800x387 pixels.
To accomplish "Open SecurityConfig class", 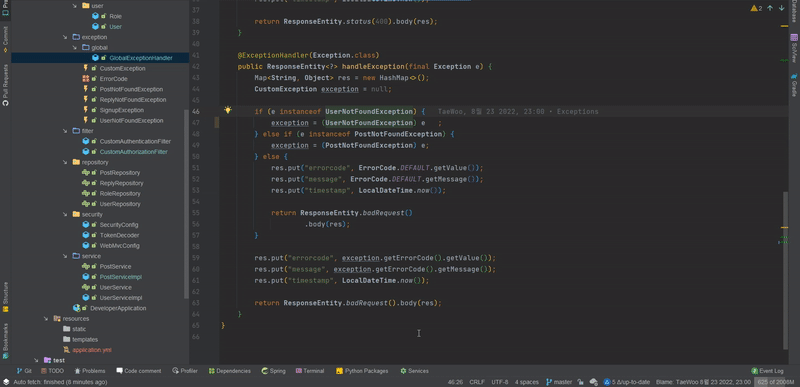I will [119, 225].
